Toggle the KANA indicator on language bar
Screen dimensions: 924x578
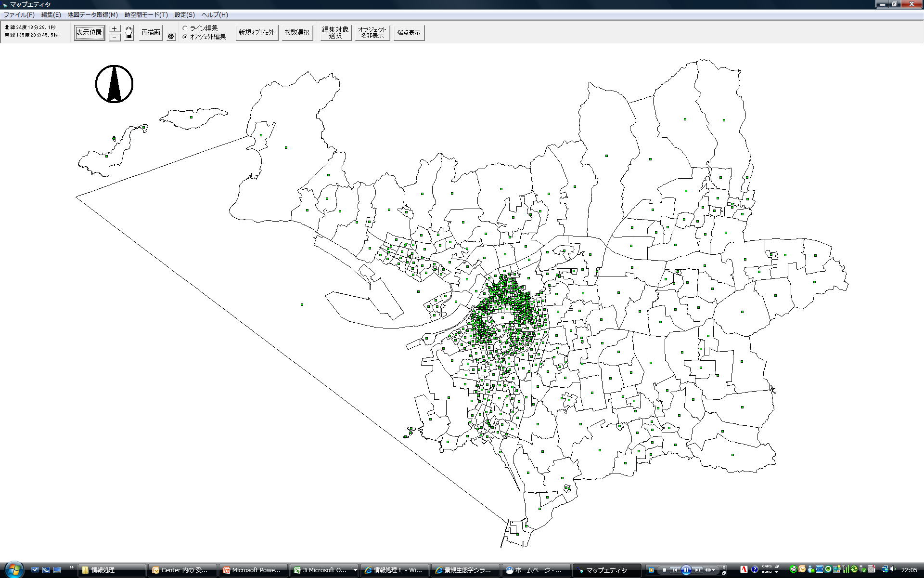[767, 572]
